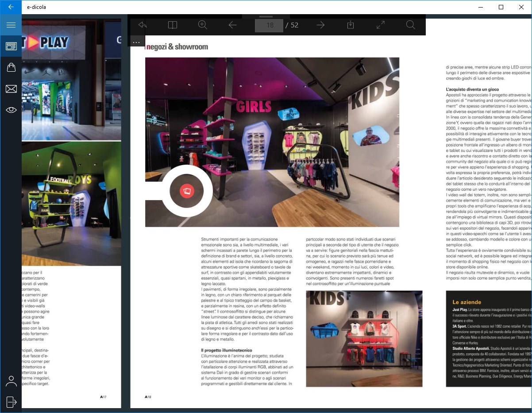
Task: Go to the previous page arrow
Action: (x=232, y=25)
